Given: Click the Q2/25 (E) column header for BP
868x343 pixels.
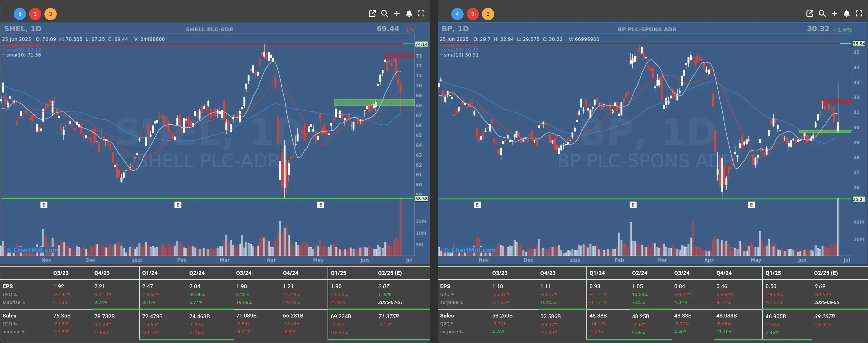Looking at the screenshot, I should [x=826, y=273].
